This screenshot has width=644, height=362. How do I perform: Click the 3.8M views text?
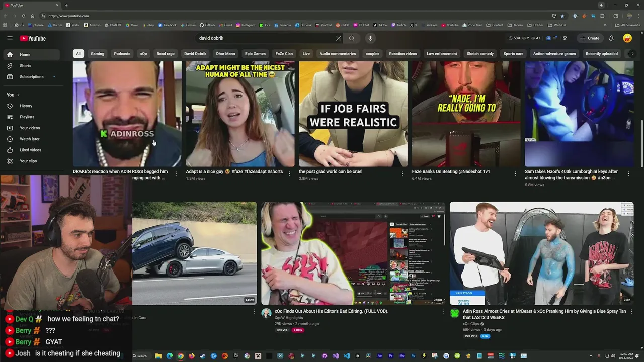pyautogui.click(x=309, y=179)
